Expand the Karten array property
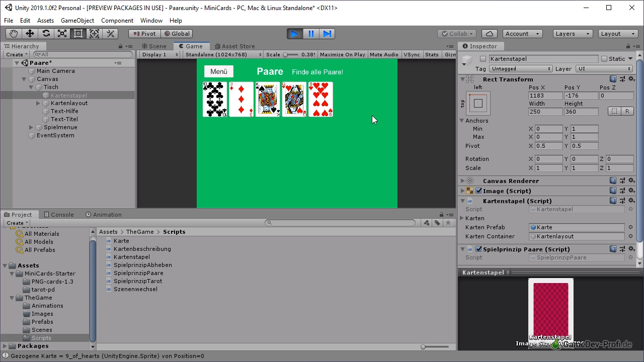644x362 pixels. pyautogui.click(x=462, y=218)
